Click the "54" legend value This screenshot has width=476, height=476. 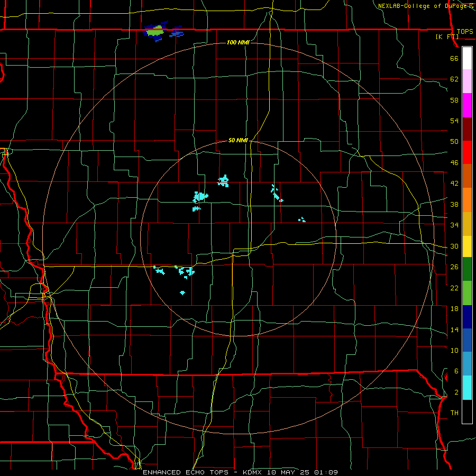click(x=454, y=121)
